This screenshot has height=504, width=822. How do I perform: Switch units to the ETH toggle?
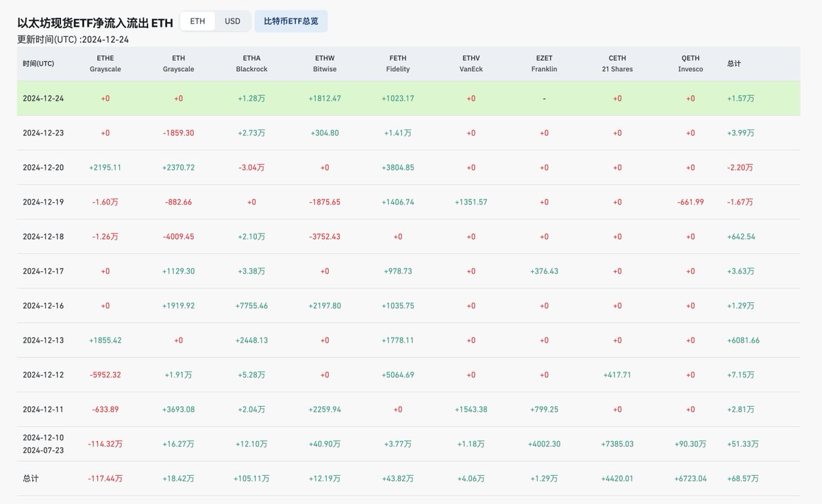pos(198,21)
